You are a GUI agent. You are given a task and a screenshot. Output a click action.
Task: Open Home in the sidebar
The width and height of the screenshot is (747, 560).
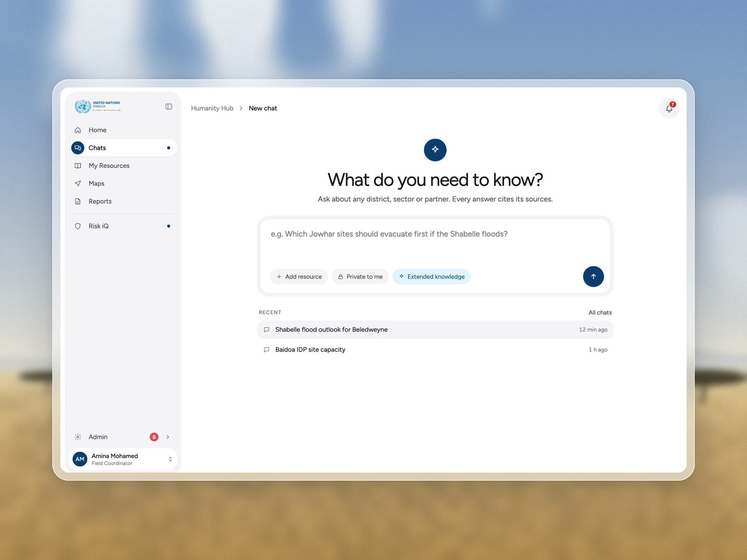(123, 130)
